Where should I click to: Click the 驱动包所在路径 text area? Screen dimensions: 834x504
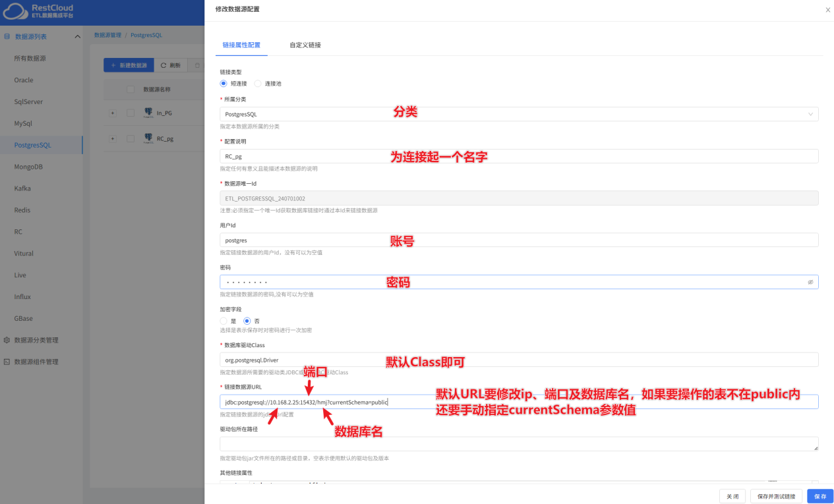pos(519,444)
